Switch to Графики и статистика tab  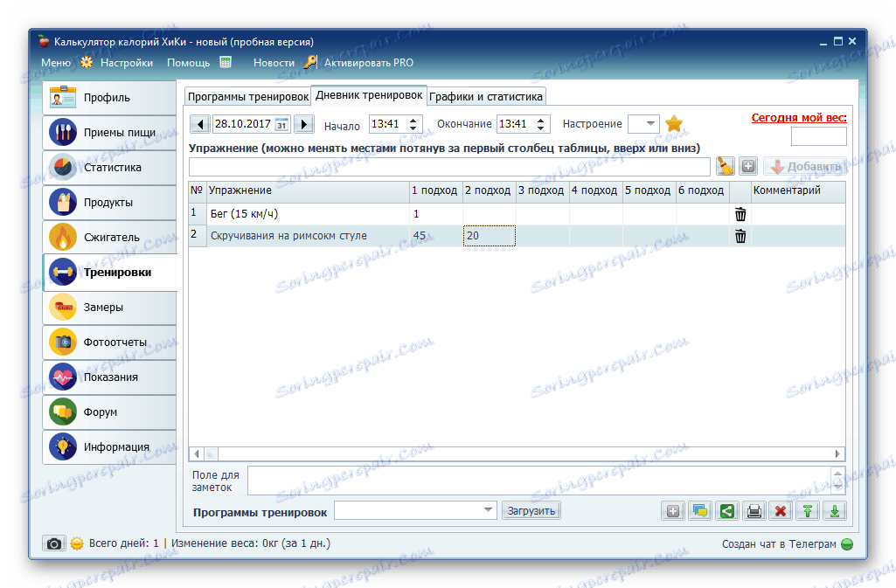(x=486, y=96)
